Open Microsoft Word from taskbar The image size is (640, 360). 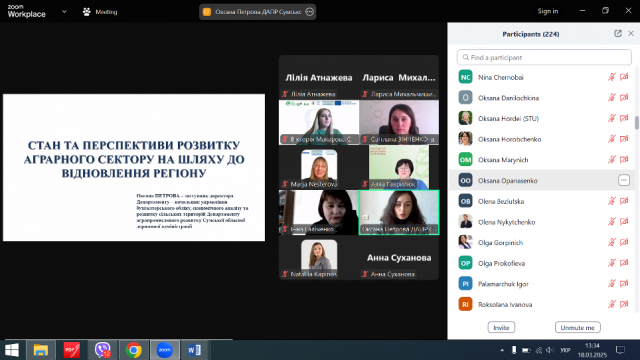194,350
